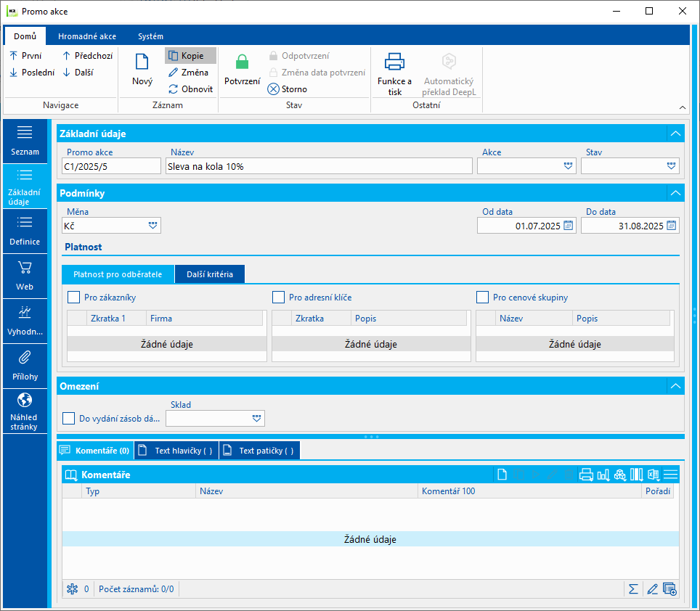Open the Web shopping cart section
700x611 pixels.
[x=25, y=275]
